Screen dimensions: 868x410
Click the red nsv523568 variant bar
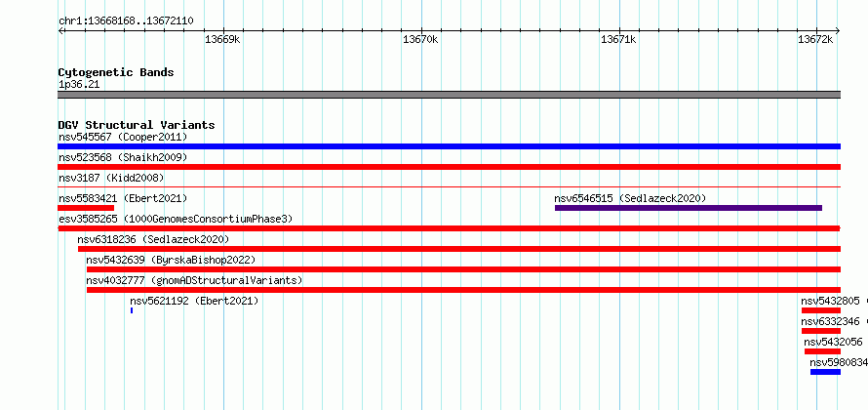point(449,167)
